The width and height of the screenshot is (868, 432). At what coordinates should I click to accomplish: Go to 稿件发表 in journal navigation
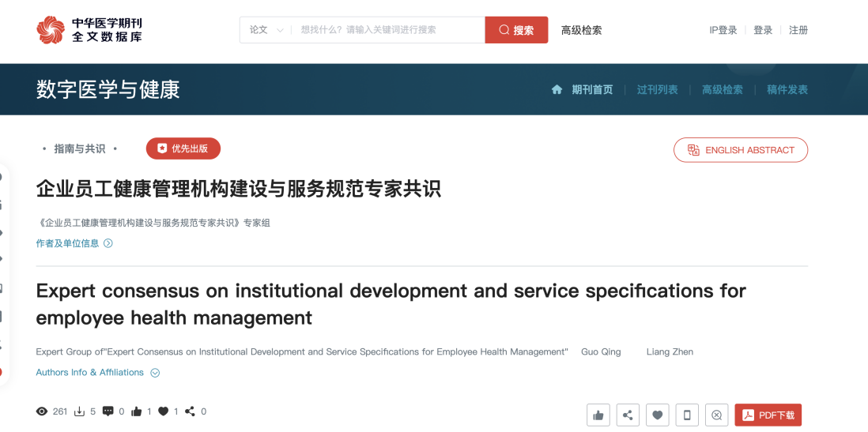pyautogui.click(x=787, y=90)
